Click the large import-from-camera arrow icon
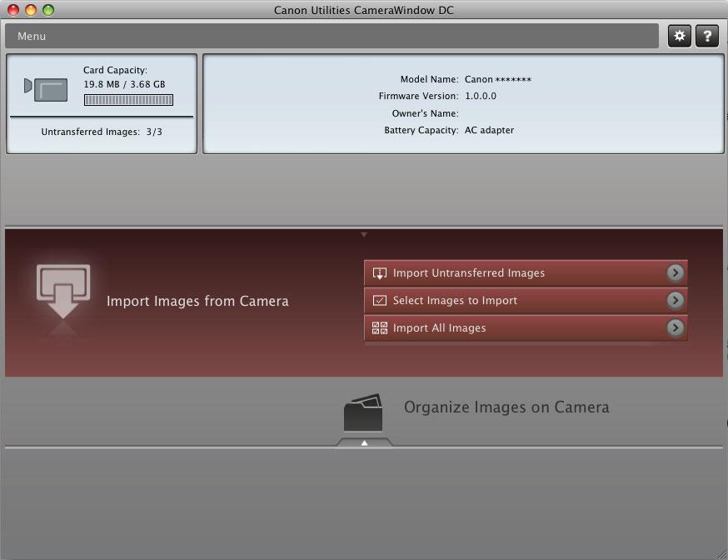The height and width of the screenshot is (560, 728). click(63, 292)
